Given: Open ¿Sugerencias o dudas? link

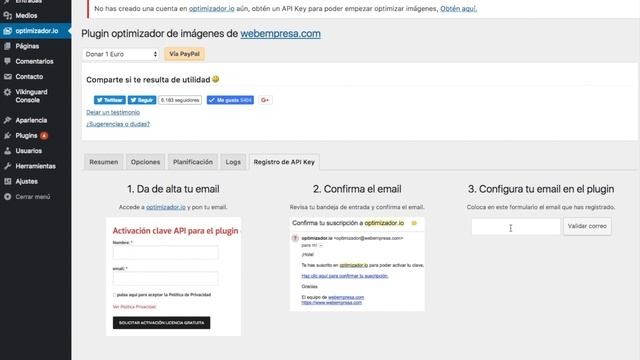Looking at the screenshot, I should pos(118,124).
